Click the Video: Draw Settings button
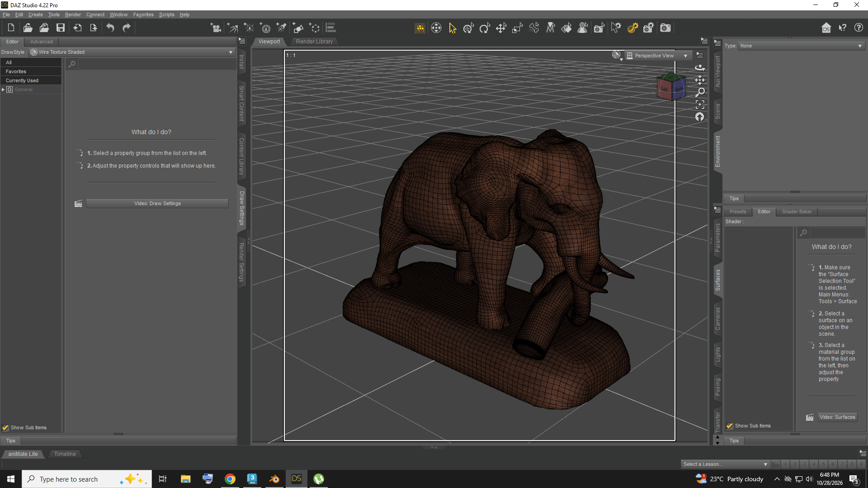Viewport: 868px width, 488px height. (x=157, y=204)
